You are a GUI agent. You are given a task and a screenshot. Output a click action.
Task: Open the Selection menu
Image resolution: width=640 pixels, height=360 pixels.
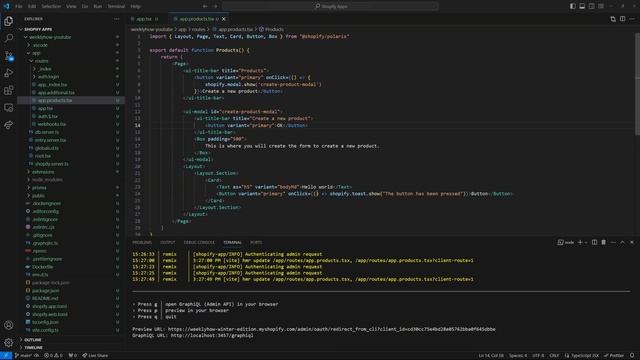pos(51,6)
